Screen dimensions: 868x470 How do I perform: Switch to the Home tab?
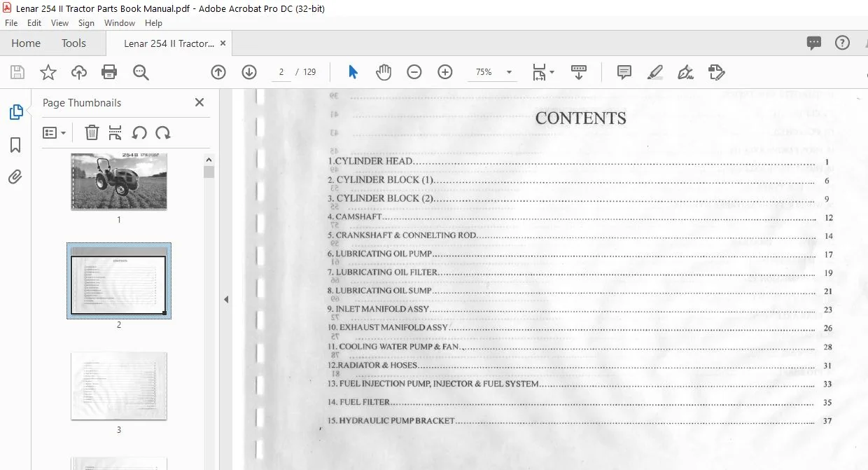tap(26, 43)
